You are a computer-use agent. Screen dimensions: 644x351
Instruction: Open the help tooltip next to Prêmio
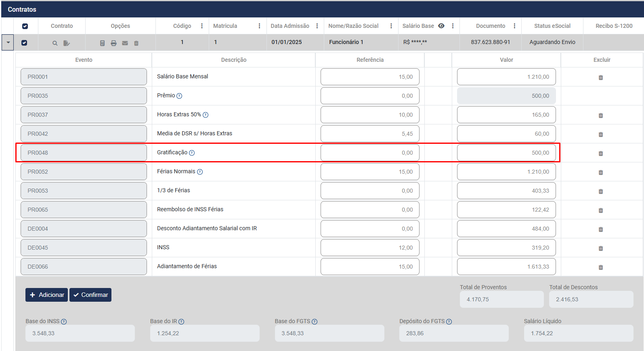tap(179, 96)
